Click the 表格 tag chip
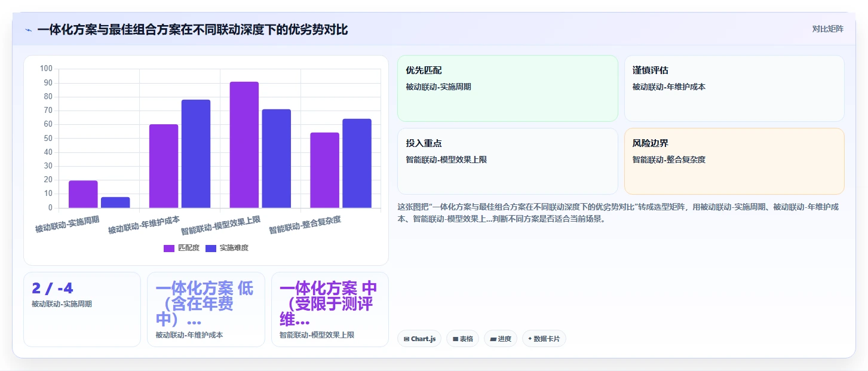868x371 pixels. (462, 339)
